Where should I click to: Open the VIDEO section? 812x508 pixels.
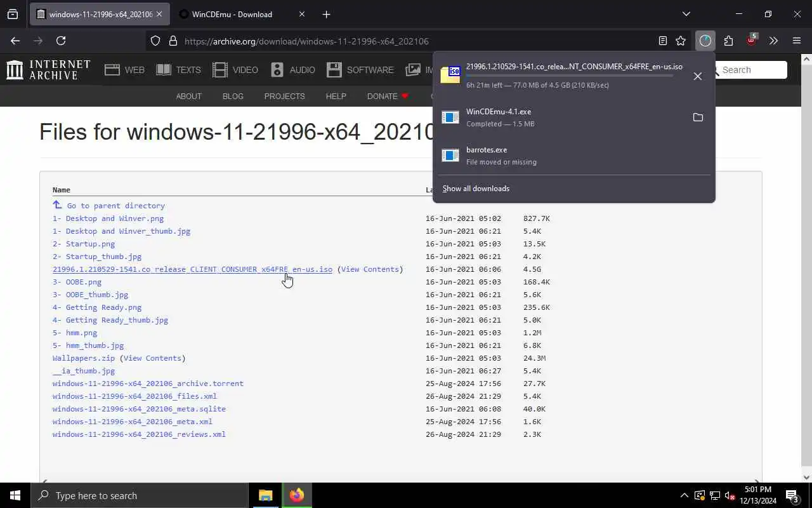point(235,70)
